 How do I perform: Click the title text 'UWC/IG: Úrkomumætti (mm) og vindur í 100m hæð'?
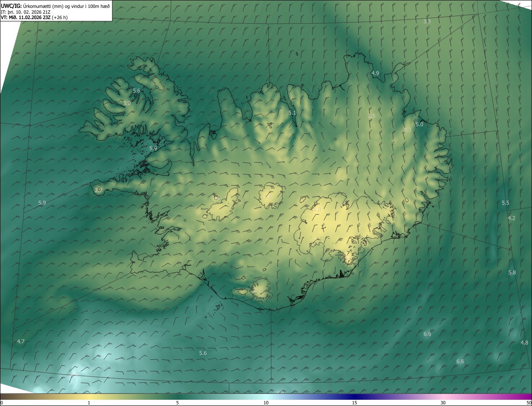tap(55, 6)
